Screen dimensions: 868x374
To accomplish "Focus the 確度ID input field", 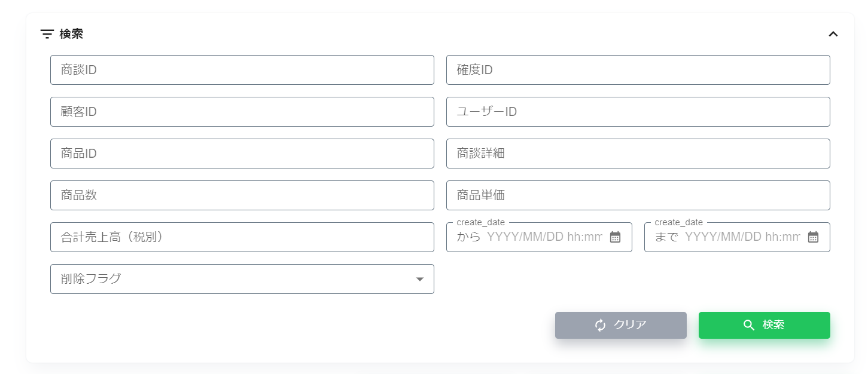I will pos(638,70).
